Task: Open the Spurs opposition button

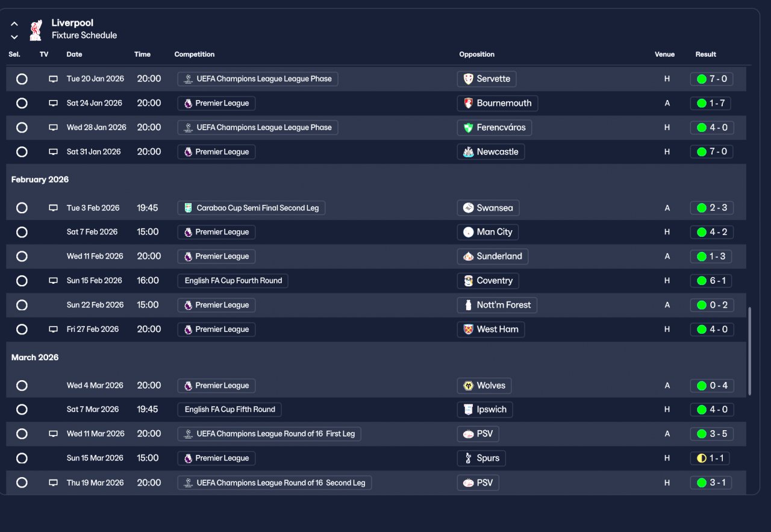Action: pos(481,458)
